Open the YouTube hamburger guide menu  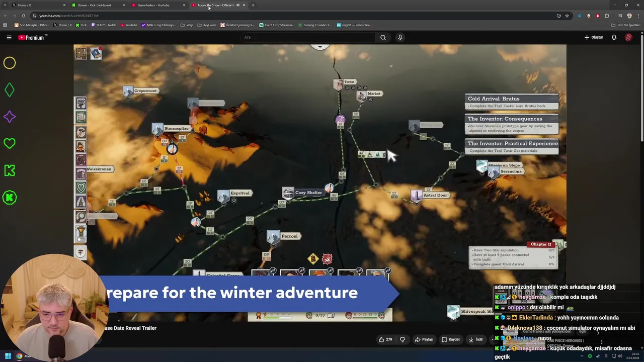[x=9, y=37]
